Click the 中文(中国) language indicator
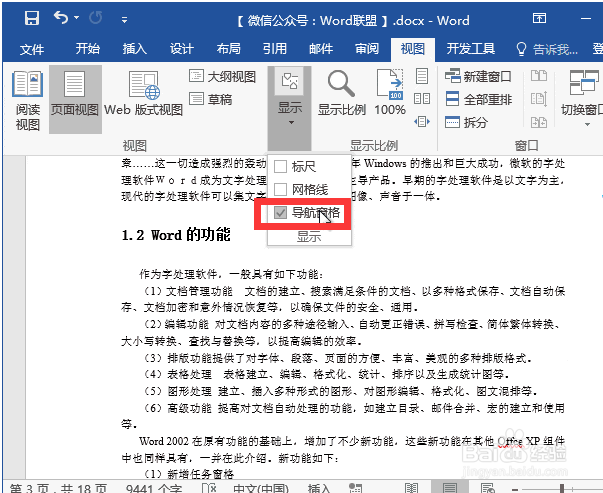The height and width of the screenshot is (493, 603). 260,488
